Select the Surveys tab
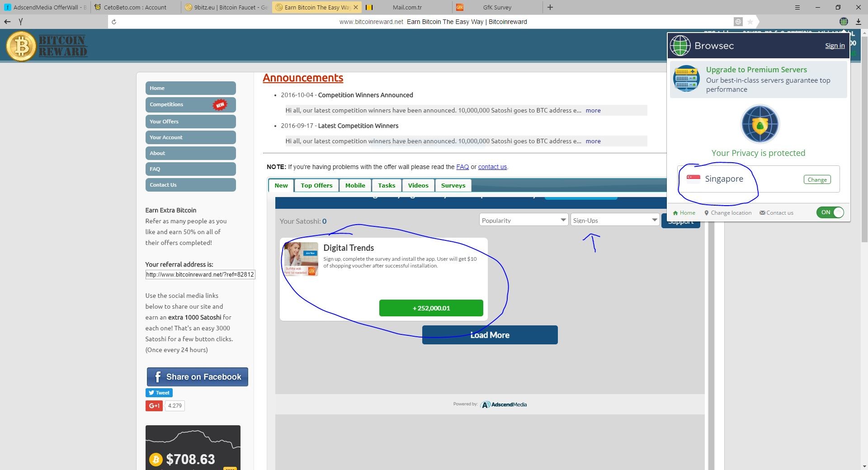 pos(453,185)
